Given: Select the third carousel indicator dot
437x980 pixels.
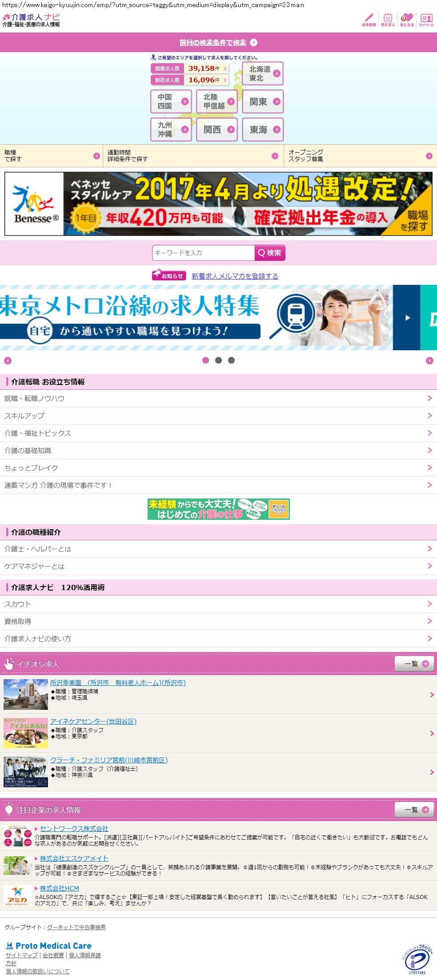Looking at the screenshot, I should [231, 360].
